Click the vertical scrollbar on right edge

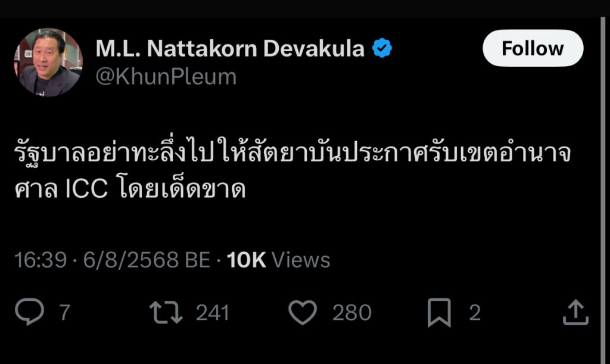[x=603, y=191]
